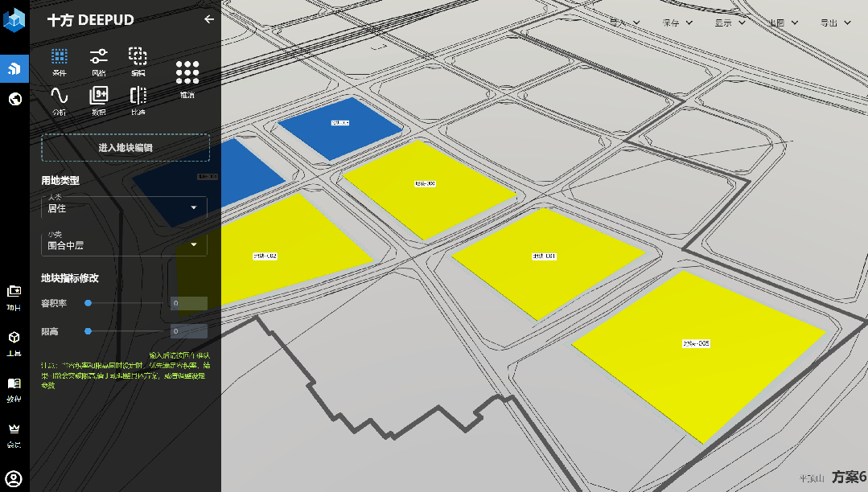Open the 比选 comparison split tool
This screenshot has height=492, width=868.
(x=138, y=100)
